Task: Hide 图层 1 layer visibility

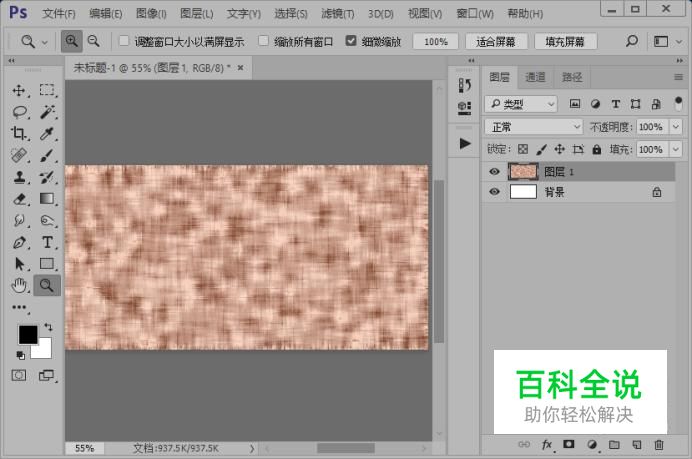Action: click(494, 172)
